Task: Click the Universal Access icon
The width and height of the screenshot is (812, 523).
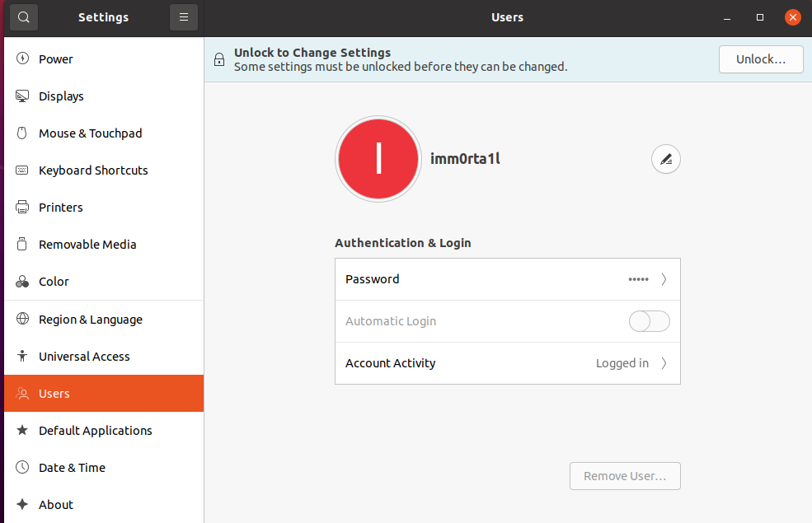Action: (x=22, y=357)
